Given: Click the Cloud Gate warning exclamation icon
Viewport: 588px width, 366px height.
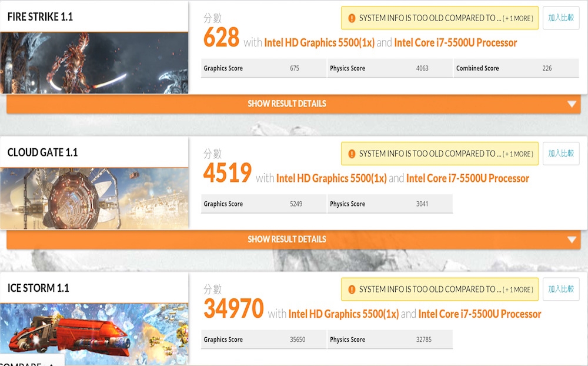Looking at the screenshot, I should (x=352, y=154).
